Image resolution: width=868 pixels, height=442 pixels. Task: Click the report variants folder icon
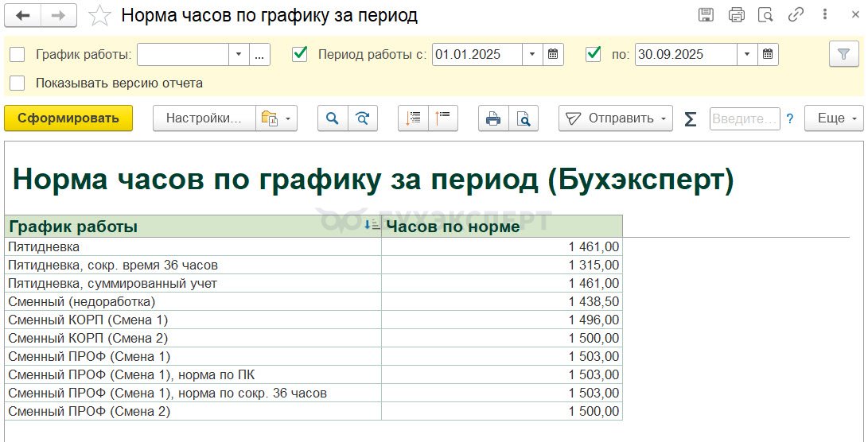[270, 118]
